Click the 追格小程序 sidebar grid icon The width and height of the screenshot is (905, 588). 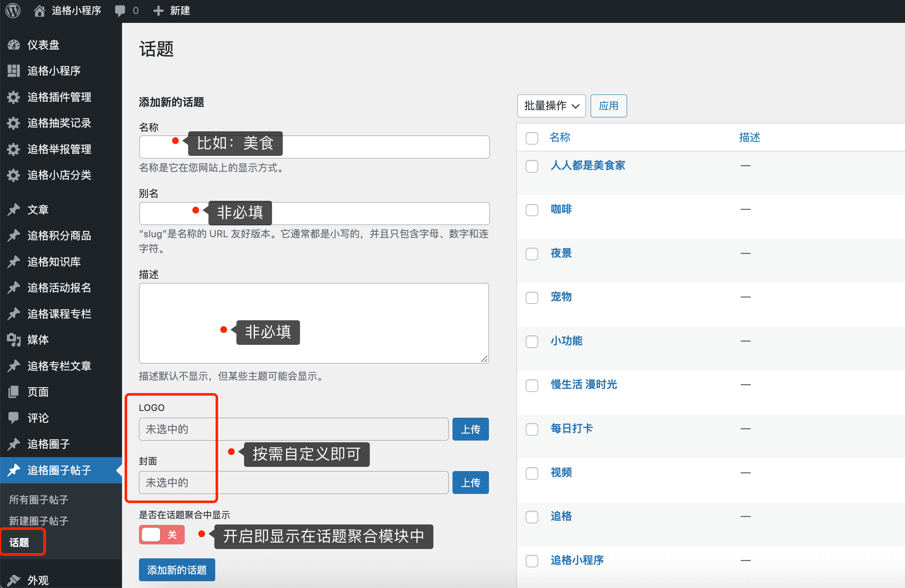point(14,71)
